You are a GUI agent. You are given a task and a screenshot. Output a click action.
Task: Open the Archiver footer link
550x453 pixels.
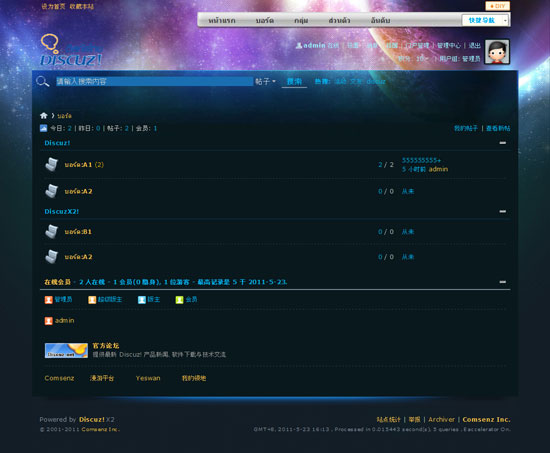[x=441, y=419]
